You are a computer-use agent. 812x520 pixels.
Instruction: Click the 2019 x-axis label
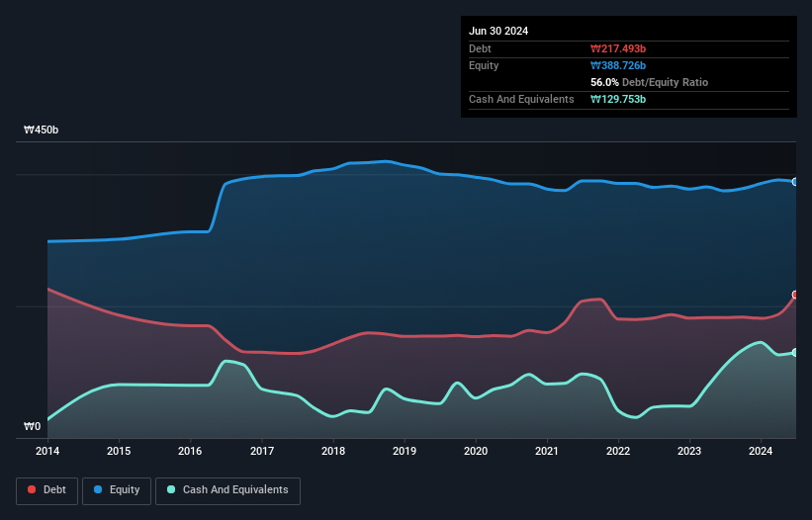click(x=405, y=451)
